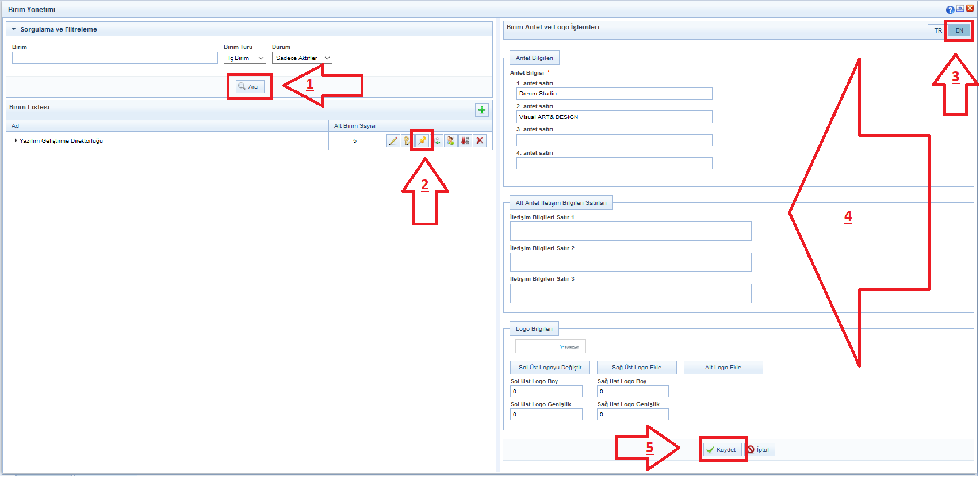Collapse the Sorgulama ve Filtreleme panel

(x=14, y=29)
